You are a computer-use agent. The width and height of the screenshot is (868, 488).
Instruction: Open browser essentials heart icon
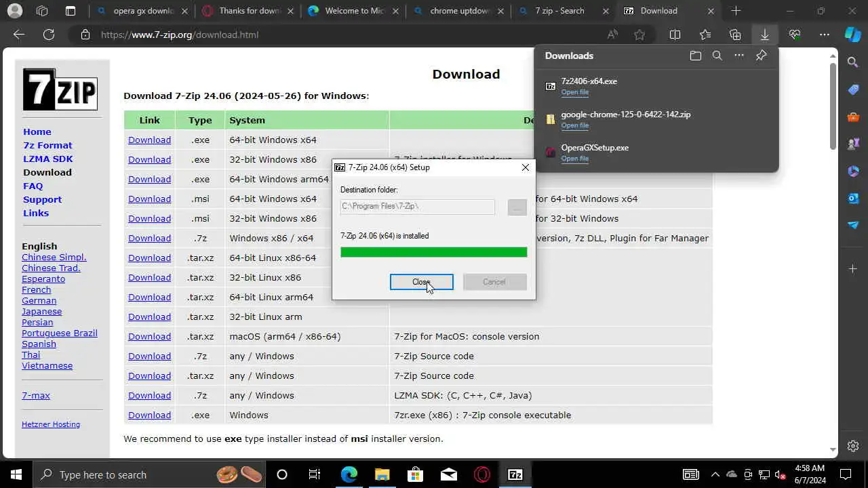795,35
